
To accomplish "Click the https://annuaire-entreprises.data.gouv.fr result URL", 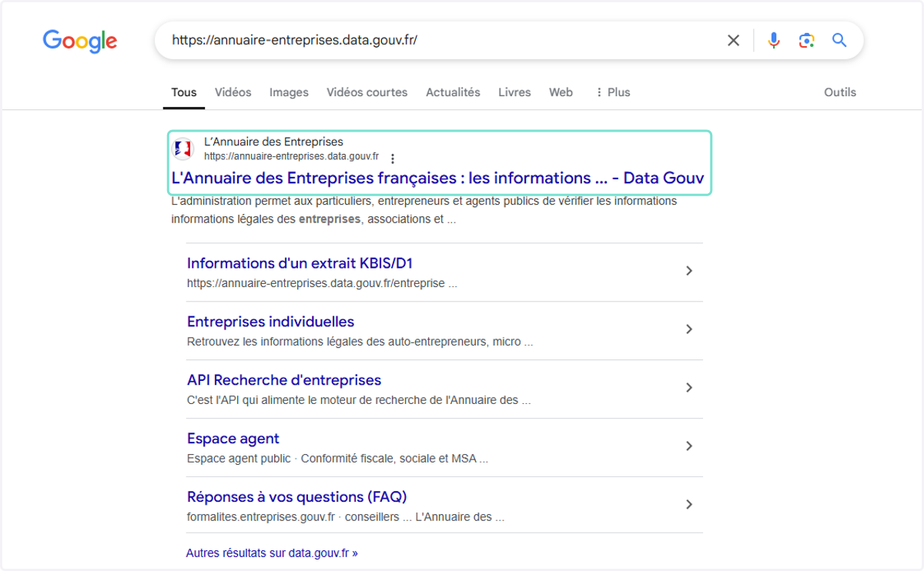I will [x=291, y=156].
